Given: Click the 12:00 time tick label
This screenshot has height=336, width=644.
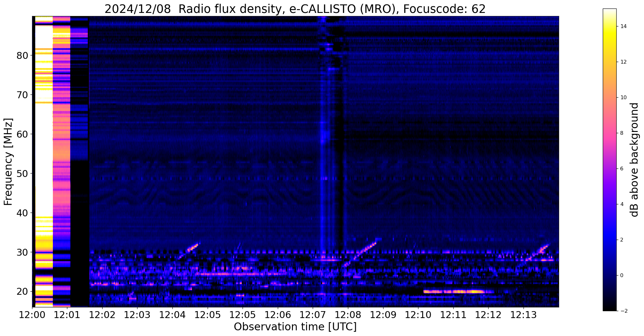Looking at the screenshot, I should [x=32, y=315].
